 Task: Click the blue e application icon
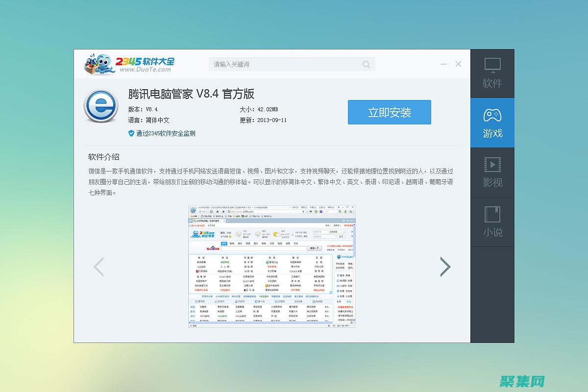[x=101, y=105]
